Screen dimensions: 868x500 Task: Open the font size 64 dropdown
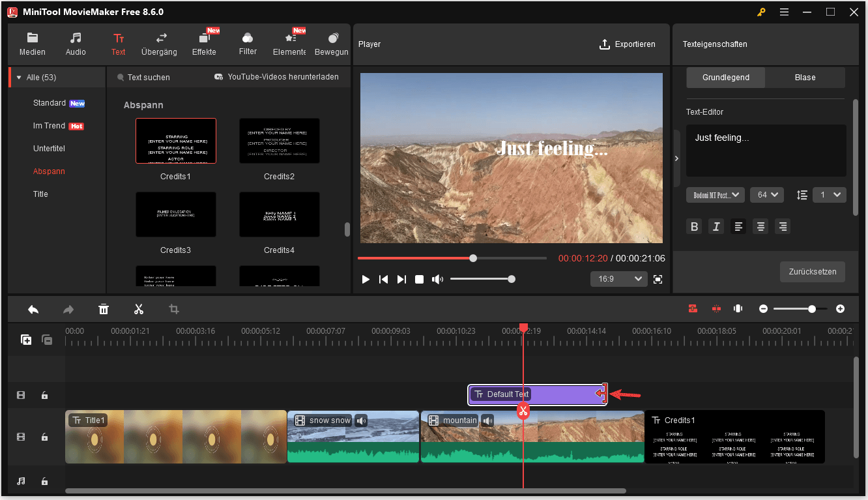pyautogui.click(x=766, y=194)
